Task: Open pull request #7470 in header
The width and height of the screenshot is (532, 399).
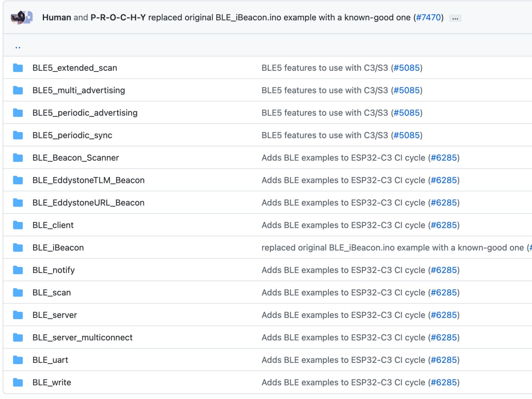Action: [x=428, y=17]
